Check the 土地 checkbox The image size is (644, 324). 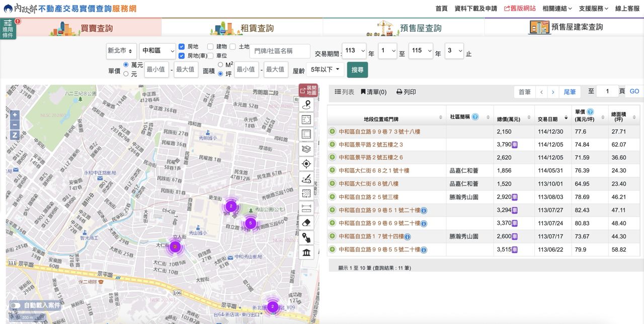tap(232, 47)
